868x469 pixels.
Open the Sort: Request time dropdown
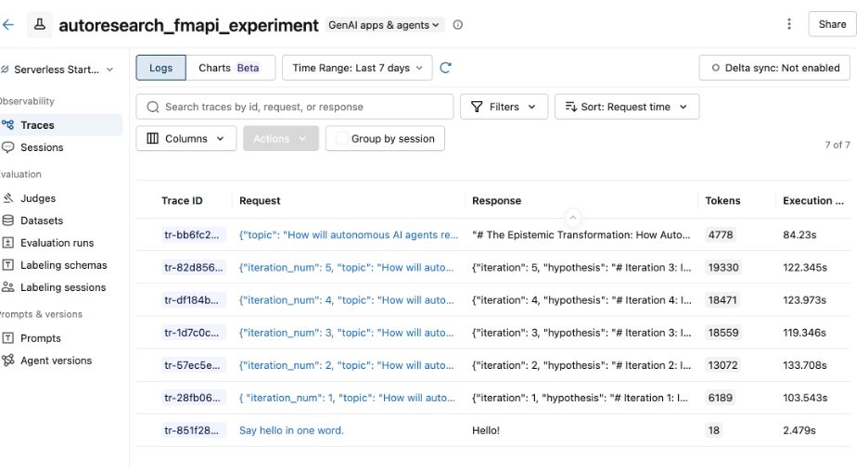[x=626, y=107]
